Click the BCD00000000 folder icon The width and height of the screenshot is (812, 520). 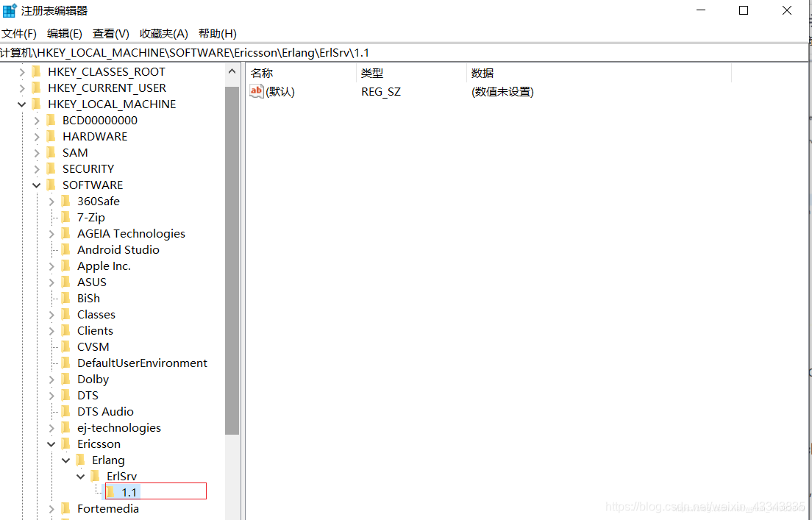(51, 120)
